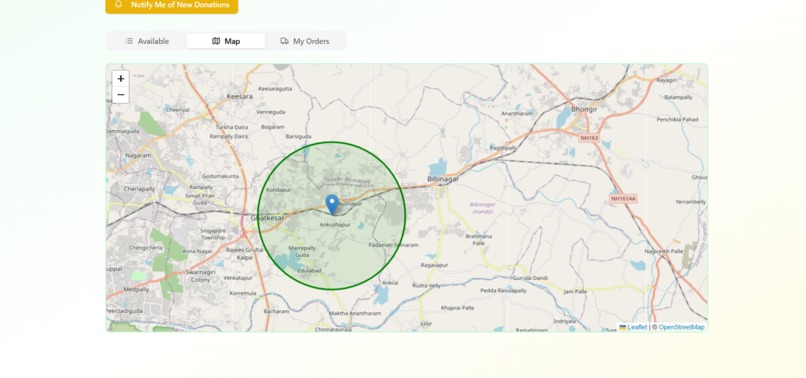The width and height of the screenshot is (806, 378).
Task: Zoom out the map with minus button
Action: (120, 95)
